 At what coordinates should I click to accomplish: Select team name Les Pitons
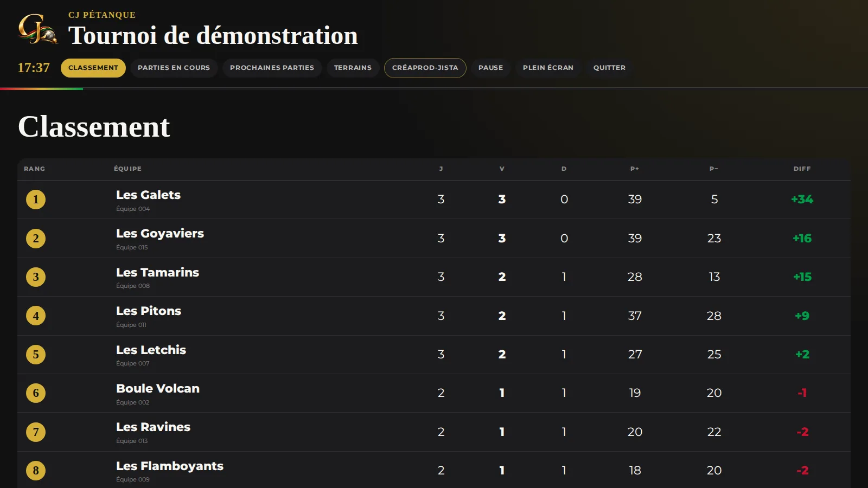tap(149, 311)
